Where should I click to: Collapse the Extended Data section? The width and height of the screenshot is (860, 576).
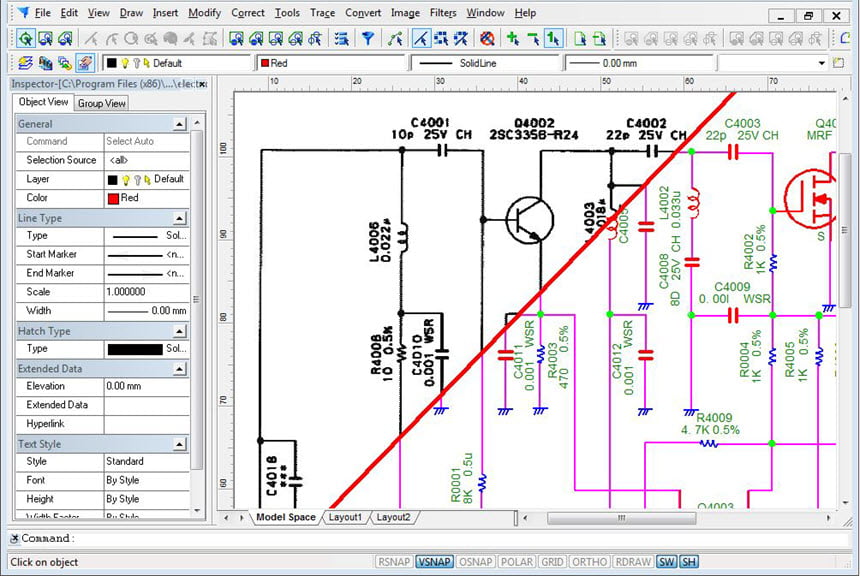pyautogui.click(x=179, y=369)
